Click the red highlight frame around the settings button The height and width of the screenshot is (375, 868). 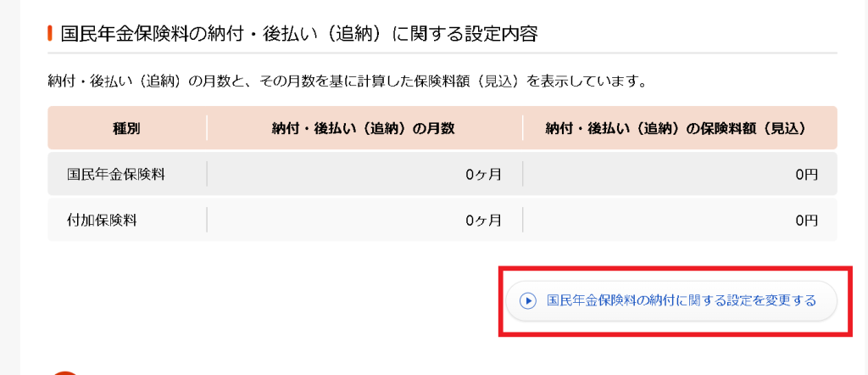(x=676, y=267)
